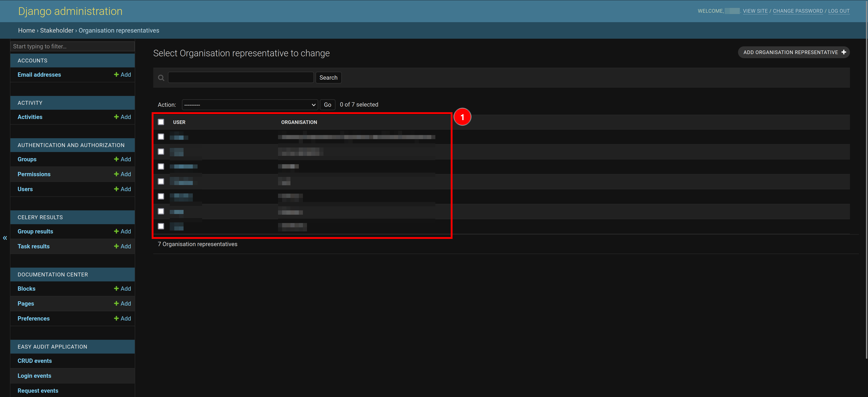The image size is (868, 397).
Task: Check the fourth representative row checkbox
Action: (161, 181)
